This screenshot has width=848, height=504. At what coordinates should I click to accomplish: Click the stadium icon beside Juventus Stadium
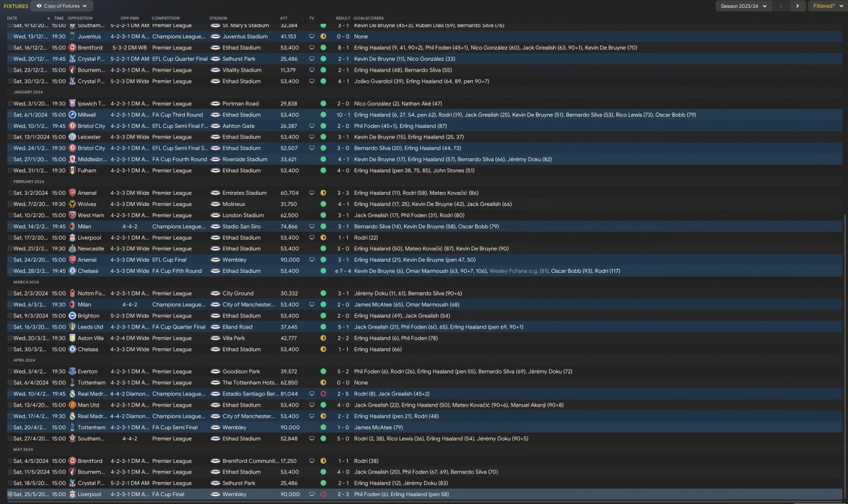[215, 36]
